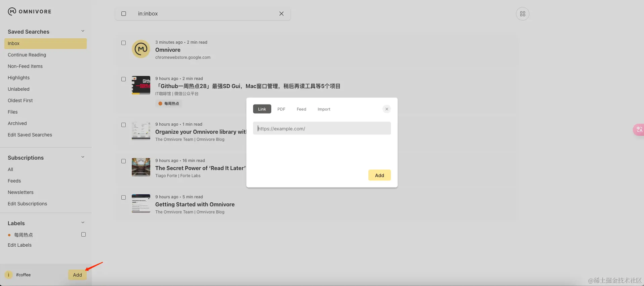The height and width of the screenshot is (286, 644).
Task: Open Non-Feed Items search
Action: (25, 66)
